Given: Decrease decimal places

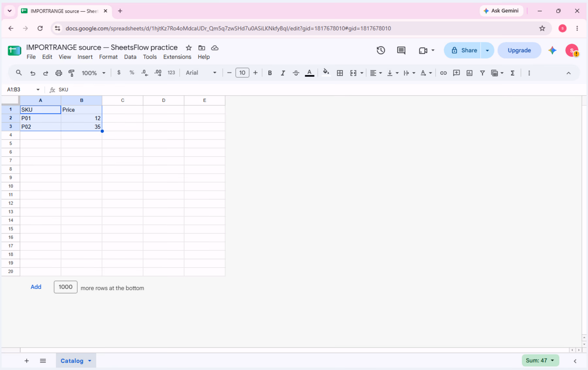Looking at the screenshot, I should point(145,73).
